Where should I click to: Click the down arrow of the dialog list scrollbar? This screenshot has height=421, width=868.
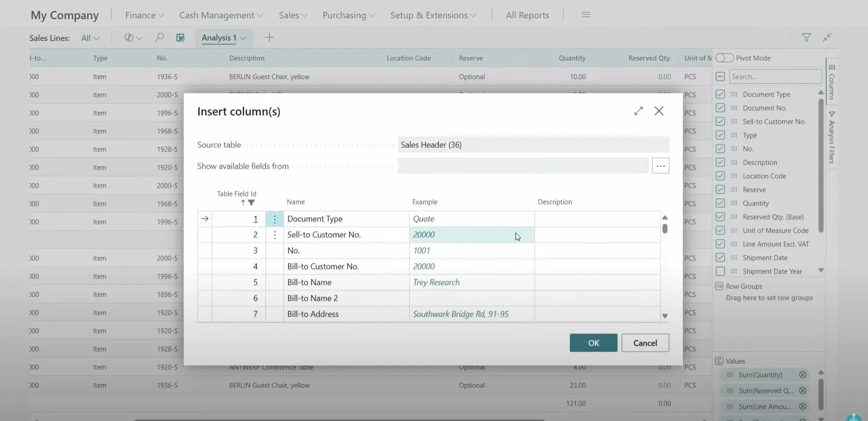pos(665,316)
